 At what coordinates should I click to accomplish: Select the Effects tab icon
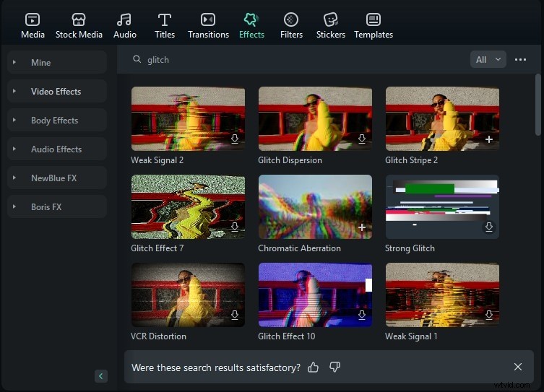pos(251,19)
